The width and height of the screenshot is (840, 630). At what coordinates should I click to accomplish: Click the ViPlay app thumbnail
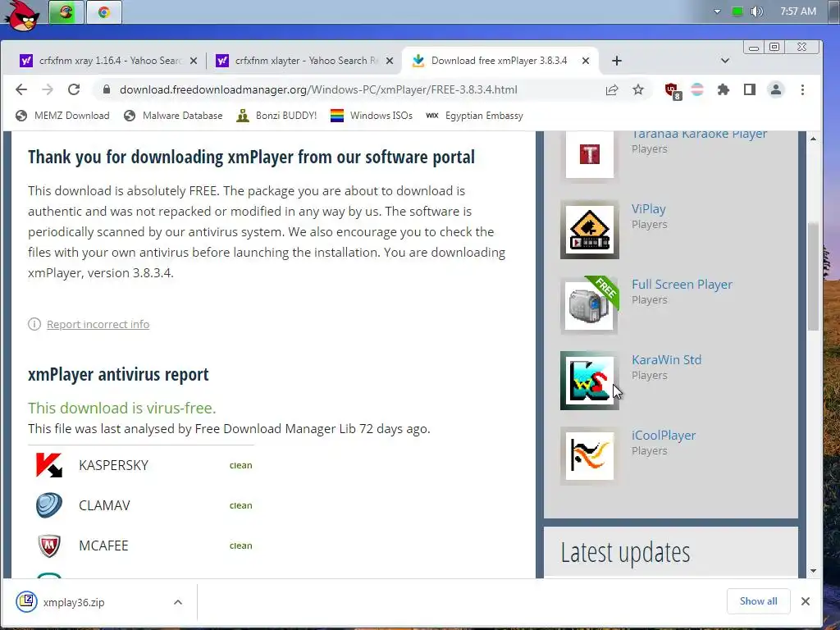pos(589,230)
